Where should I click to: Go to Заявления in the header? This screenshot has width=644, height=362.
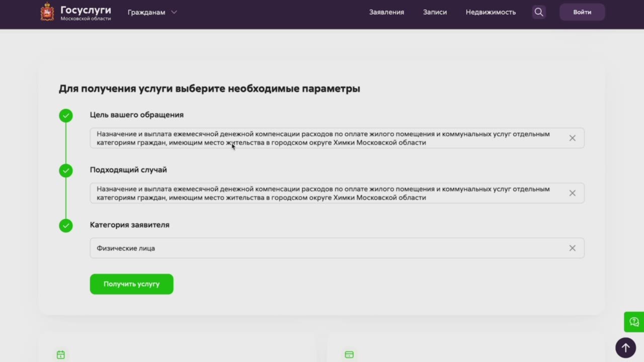point(386,12)
